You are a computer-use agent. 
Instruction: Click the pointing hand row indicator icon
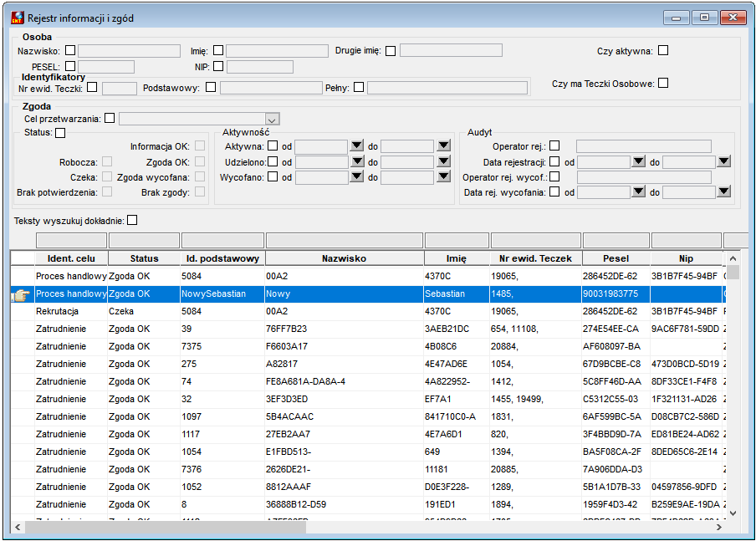tap(21, 294)
